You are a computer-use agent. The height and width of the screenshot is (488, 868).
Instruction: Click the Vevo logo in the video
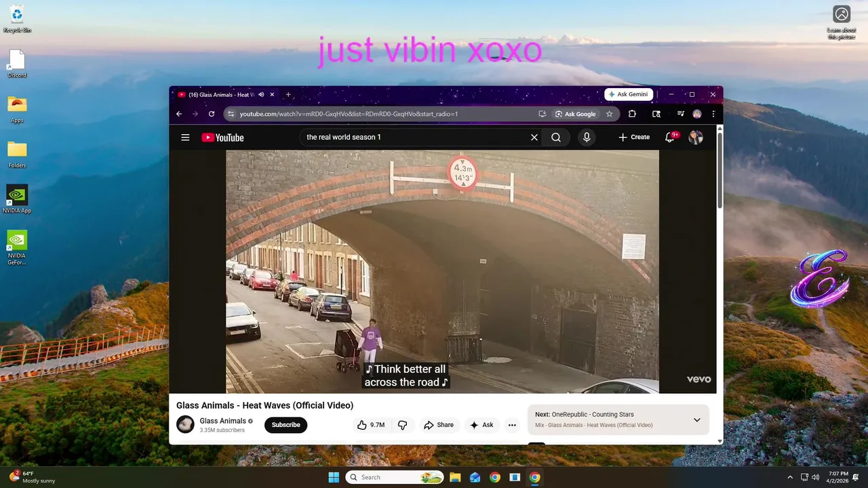coord(698,380)
